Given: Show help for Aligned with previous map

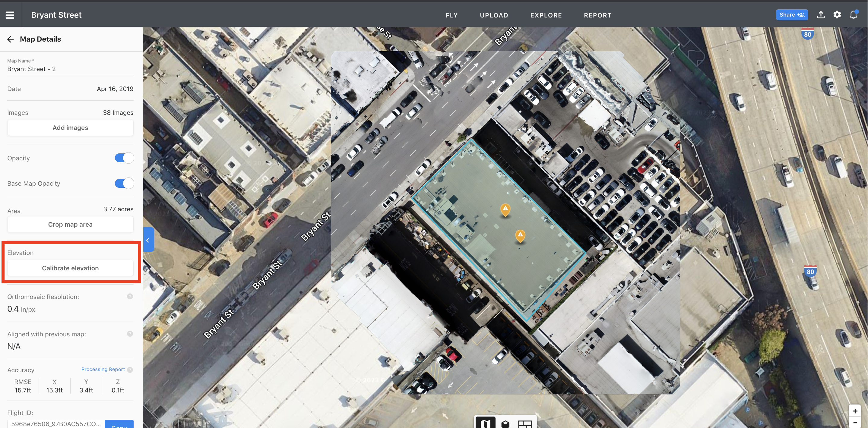Looking at the screenshot, I should (130, 334).
